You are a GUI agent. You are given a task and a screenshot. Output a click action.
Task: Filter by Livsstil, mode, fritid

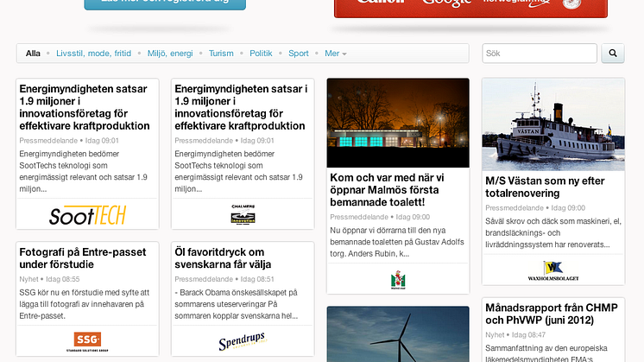coord(93,54)
